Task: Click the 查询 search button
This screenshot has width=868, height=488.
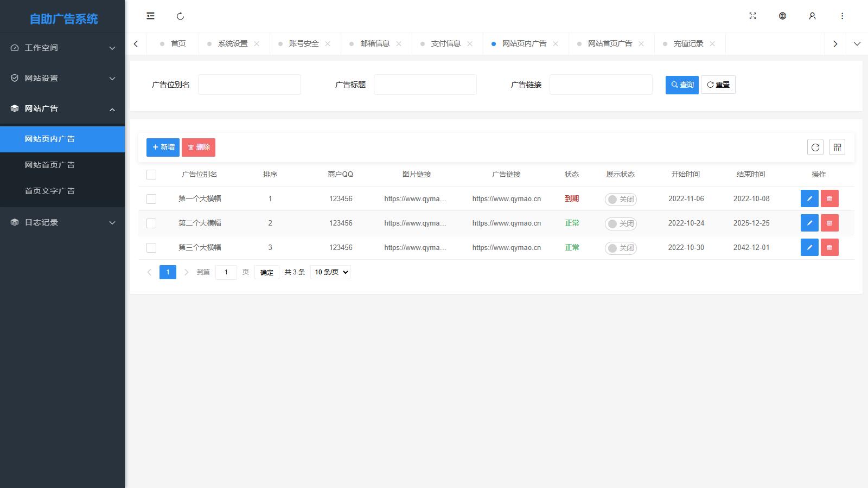Action: pos(682,85)
